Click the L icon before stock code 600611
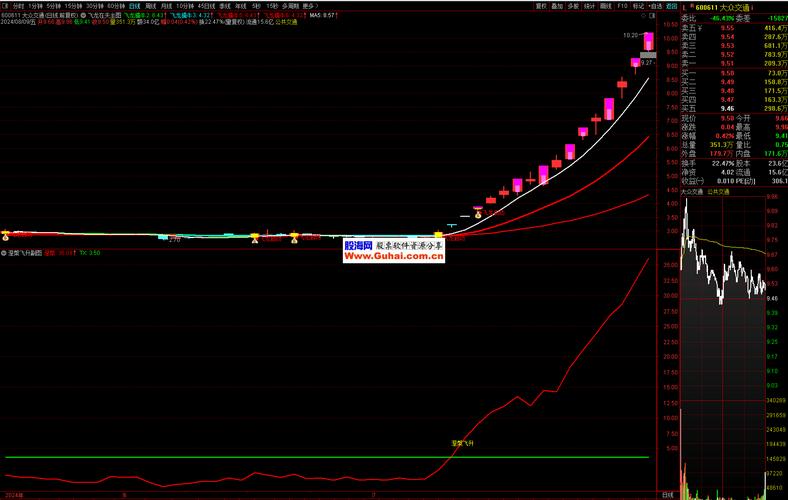This screenshot has width=788, height=500. coord(684,8)
